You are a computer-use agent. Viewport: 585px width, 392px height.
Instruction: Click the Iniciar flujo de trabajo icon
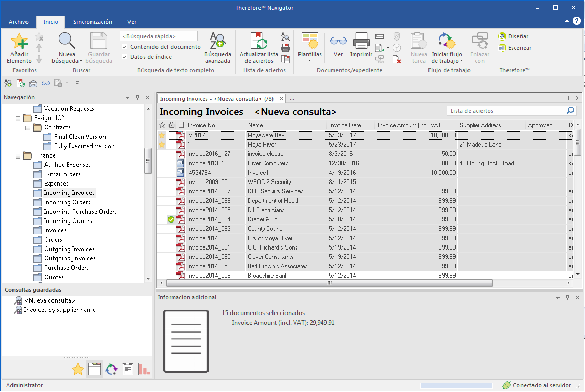click(x=447, y=42)
